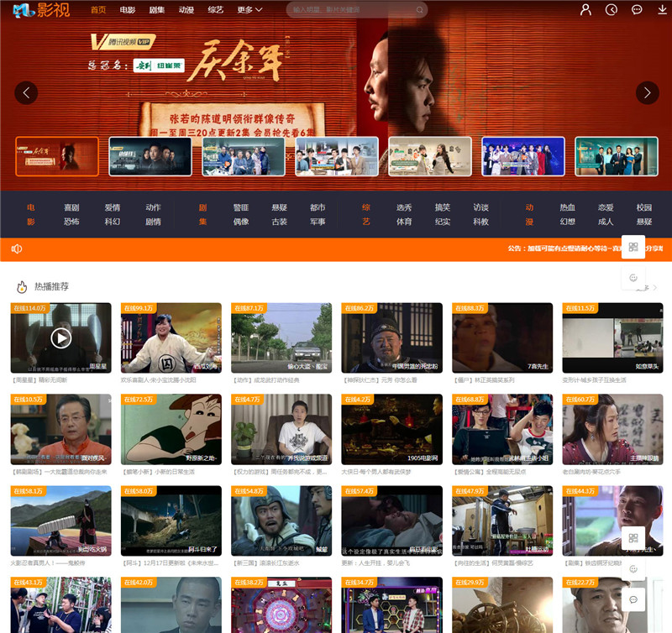Screen dimensions: 672x633
Task: Go to previous banner slide with left arrow
Action: [26, 93]
